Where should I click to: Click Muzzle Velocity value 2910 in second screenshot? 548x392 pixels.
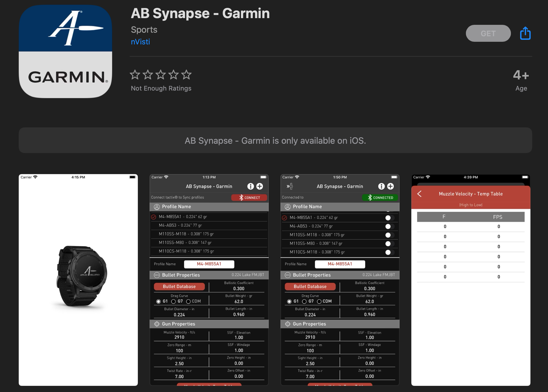179,337
